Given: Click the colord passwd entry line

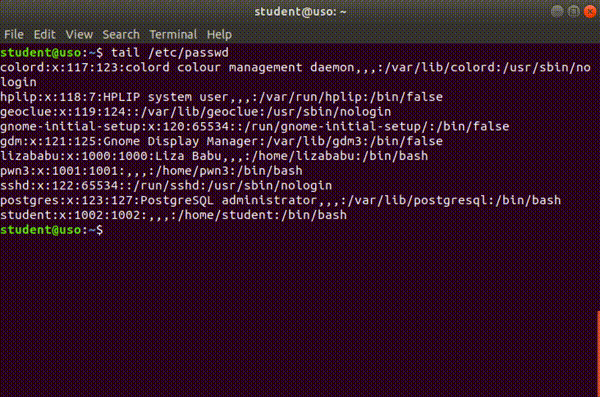Looking at the screenshot, I should pos(295,75).
